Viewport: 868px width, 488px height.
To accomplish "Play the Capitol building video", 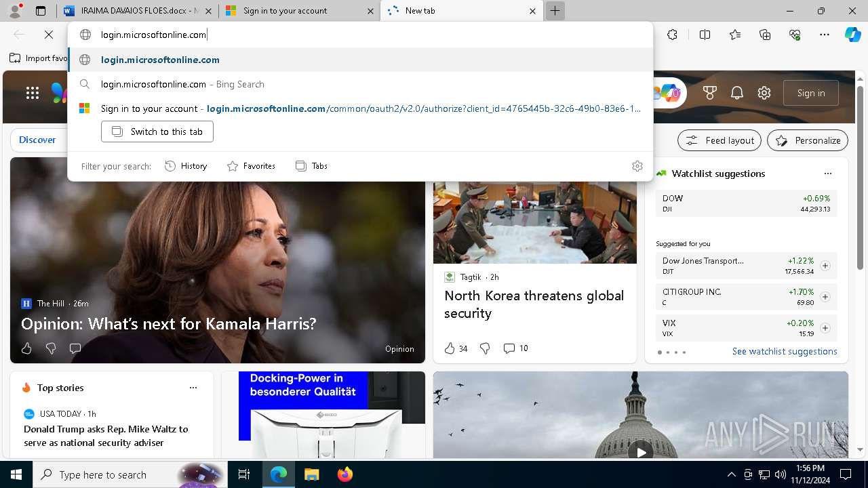I will click(x=641, y=452).
